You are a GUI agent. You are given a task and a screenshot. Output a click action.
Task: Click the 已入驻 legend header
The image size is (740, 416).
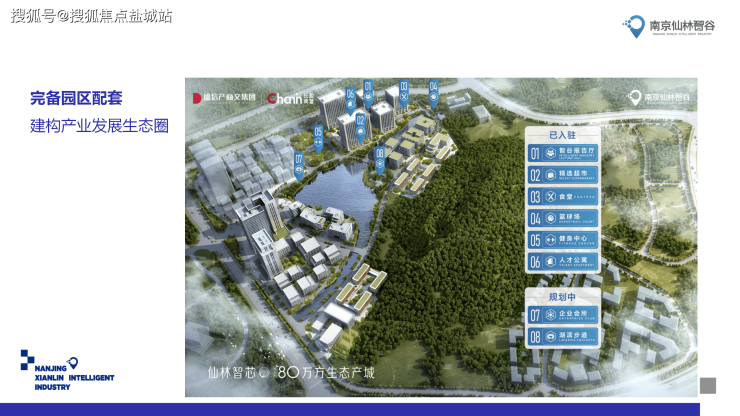click(562, 135)
